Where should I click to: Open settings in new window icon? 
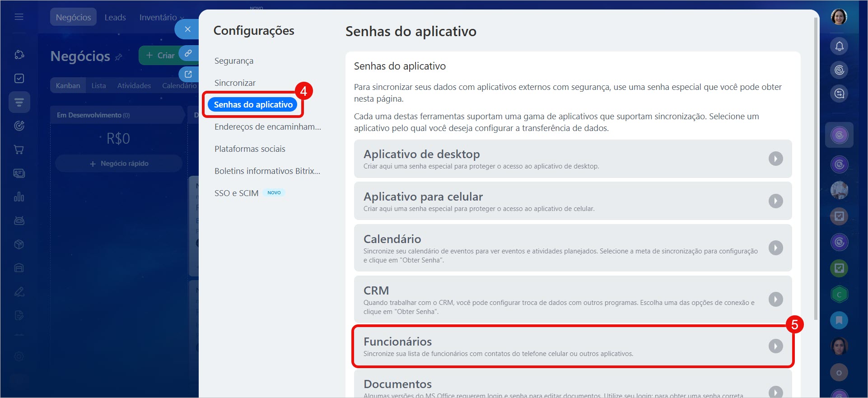[x=188, y=74]
